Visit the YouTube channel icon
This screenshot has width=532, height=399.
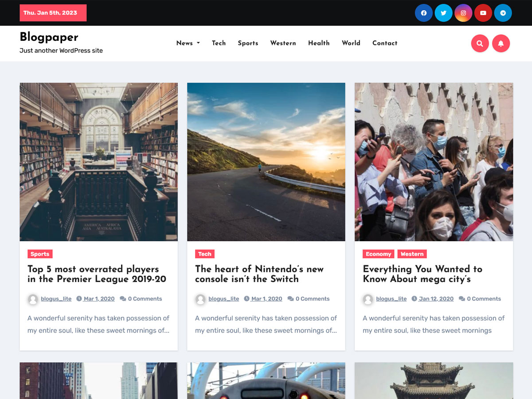(483, 13)
